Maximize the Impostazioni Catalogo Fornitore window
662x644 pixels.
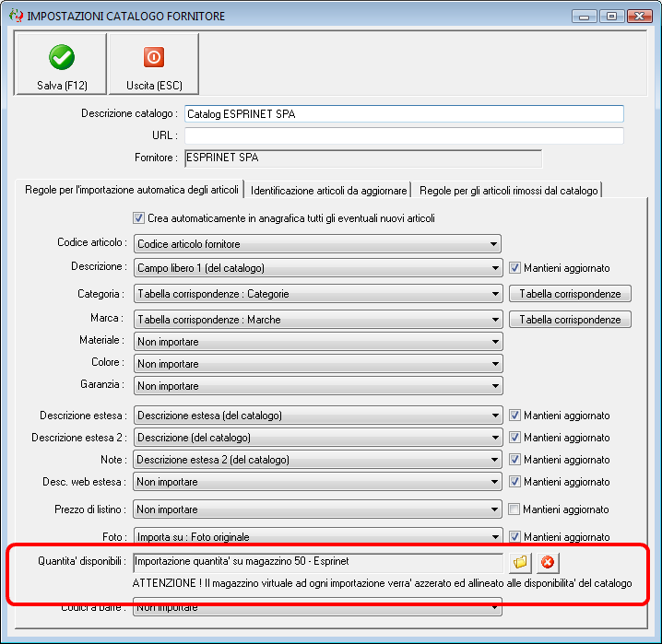(x=611, y=16)
